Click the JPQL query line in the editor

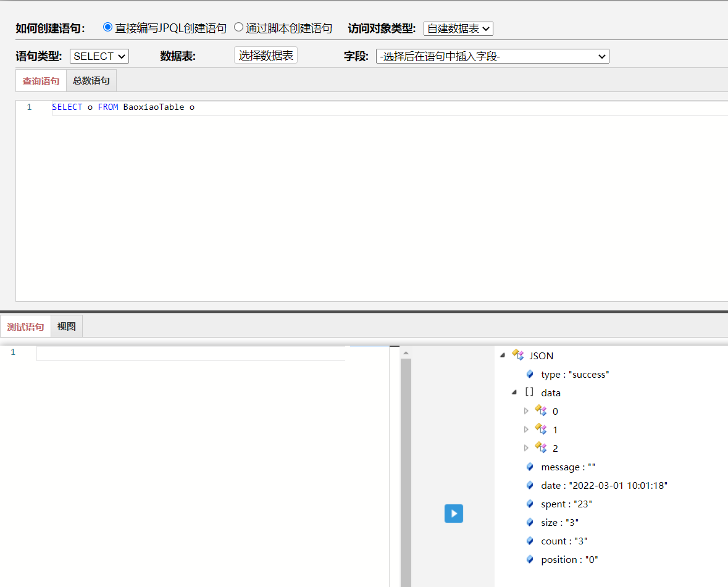(x=389, y=107)
